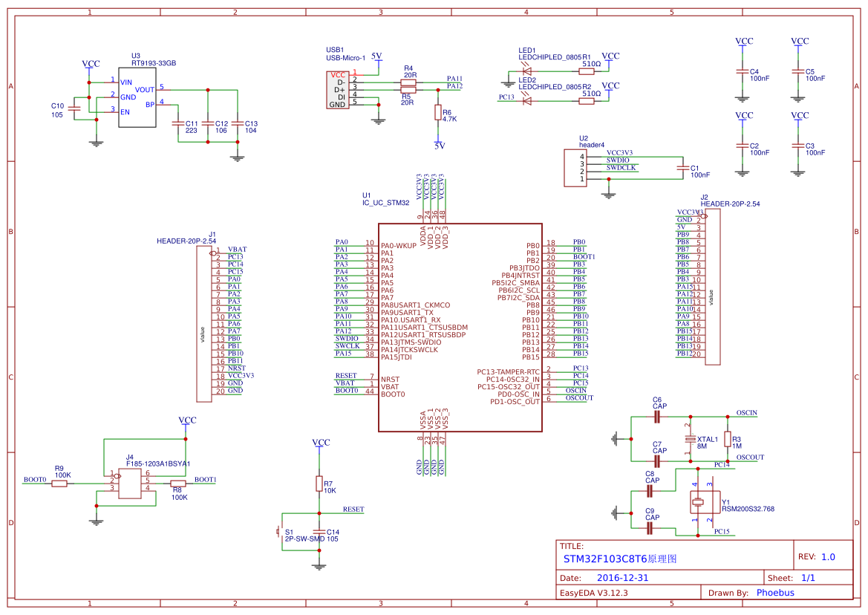Select resistor R1 510Ω next to LED1

coord(587,71)
